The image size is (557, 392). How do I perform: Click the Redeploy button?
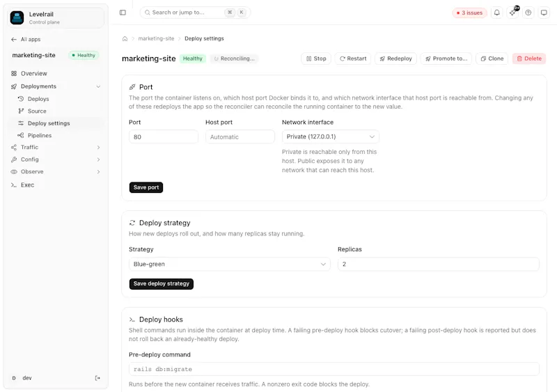click(395, 58)
